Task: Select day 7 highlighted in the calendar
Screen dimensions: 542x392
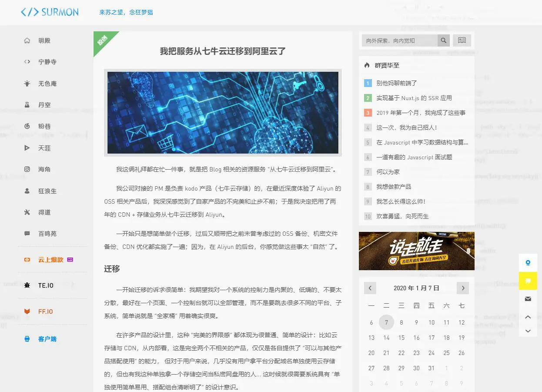Action: click(386, 322)
